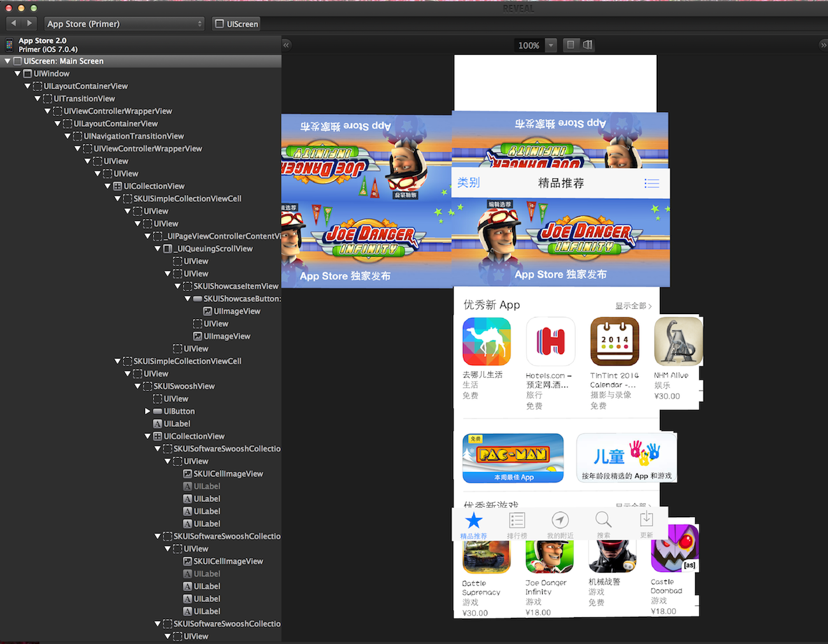
Task: Click the ¥18.00 price under Joe Danger Infinity
Action: 538,613
